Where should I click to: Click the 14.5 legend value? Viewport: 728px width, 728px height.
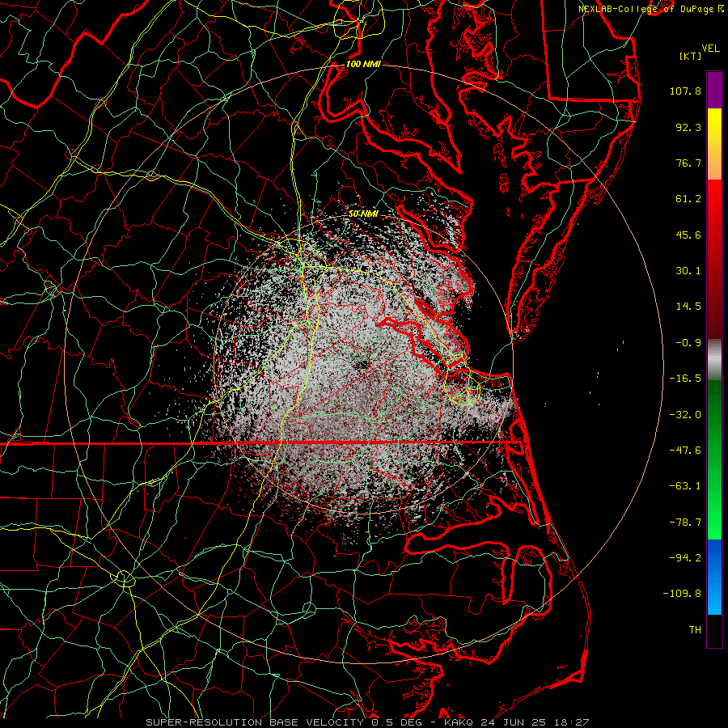click(688, 307)
